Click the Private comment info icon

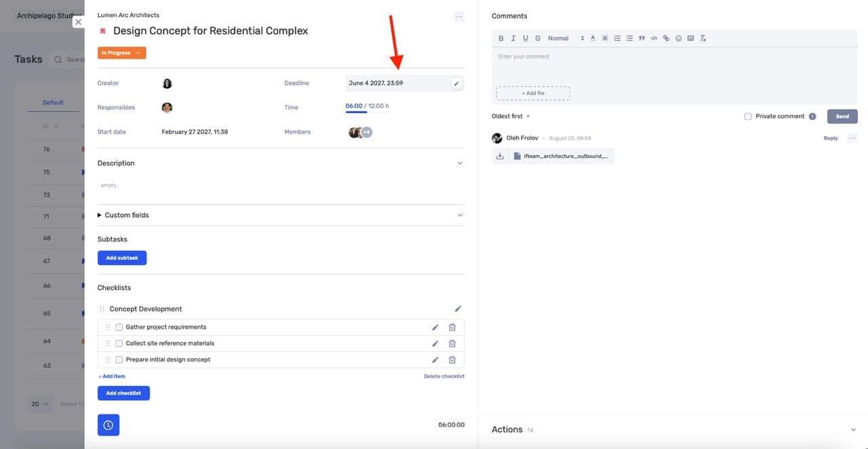tap(812, 117)
